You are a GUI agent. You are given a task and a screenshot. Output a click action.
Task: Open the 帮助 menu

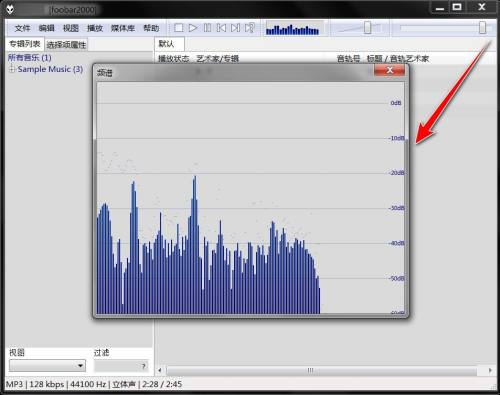tap(151, 28)
